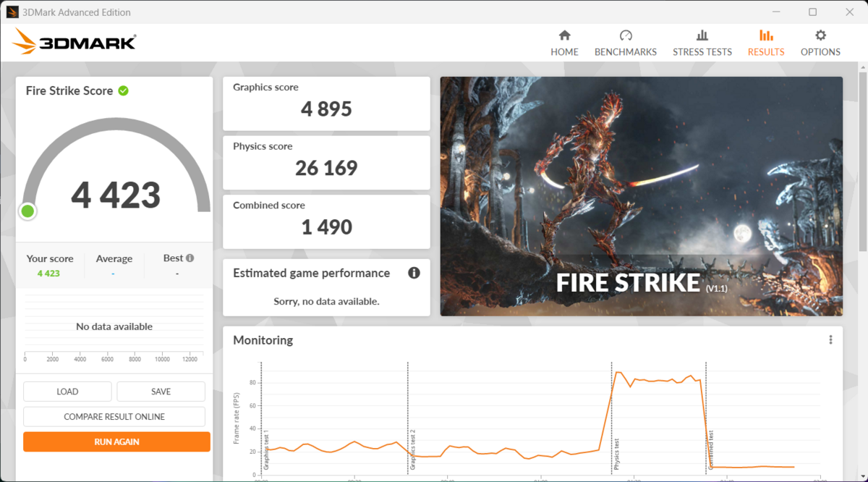This screenshot has width=868, height=482.
Task: Click the Graphics test 2 marker line
Action: (408, 420)
